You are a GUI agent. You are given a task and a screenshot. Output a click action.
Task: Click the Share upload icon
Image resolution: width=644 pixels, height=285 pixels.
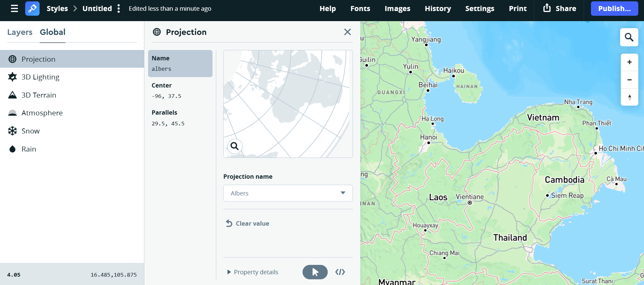click(547, 8)
